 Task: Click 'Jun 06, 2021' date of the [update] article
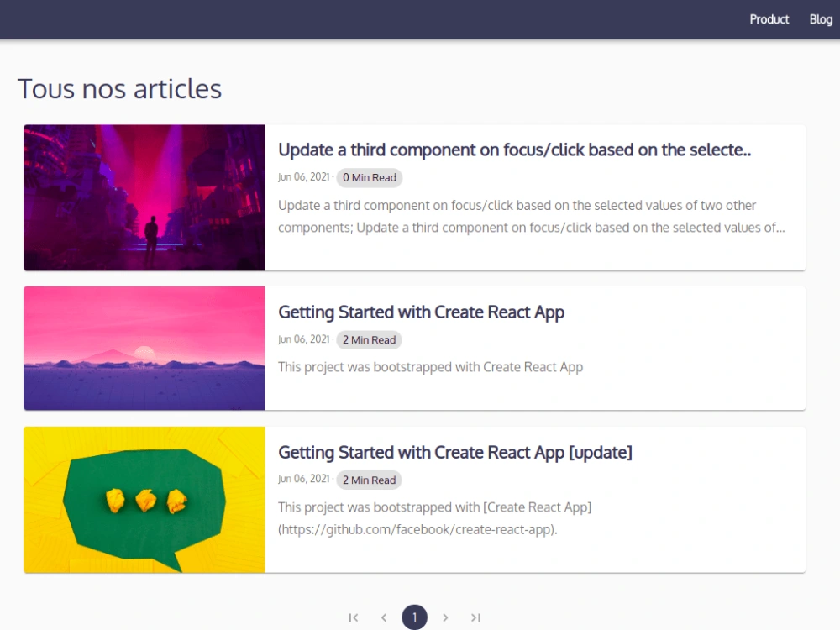[x=304, y=479]
